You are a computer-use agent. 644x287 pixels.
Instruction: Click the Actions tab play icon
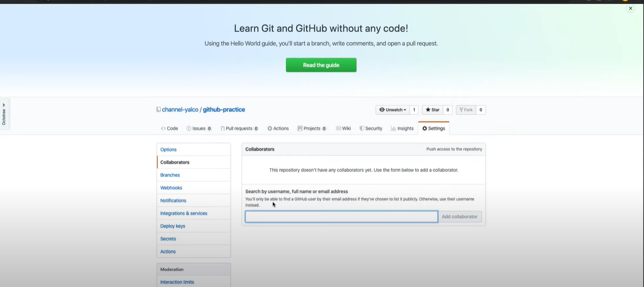(x=270, y=128)
